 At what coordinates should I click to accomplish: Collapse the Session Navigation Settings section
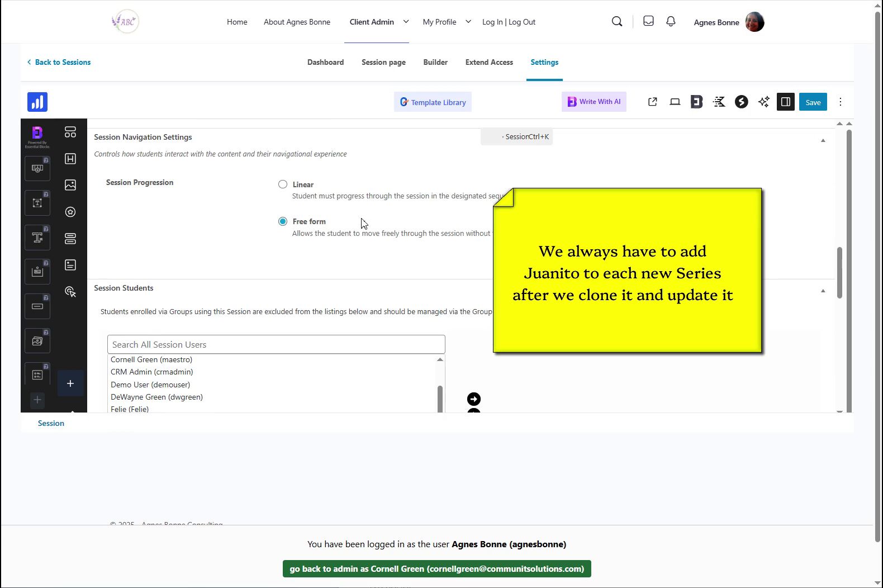pos(823,140)
